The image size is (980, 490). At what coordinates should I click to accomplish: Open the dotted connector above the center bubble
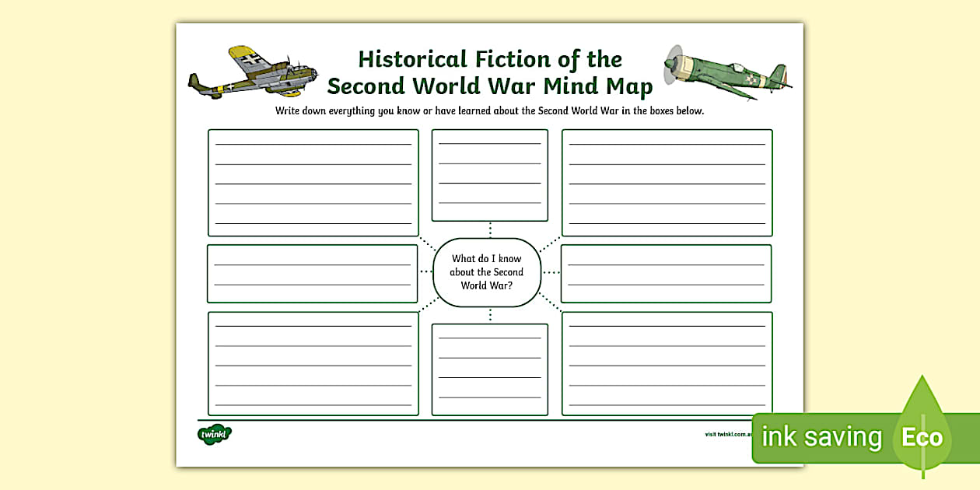[x=489, y=231]
